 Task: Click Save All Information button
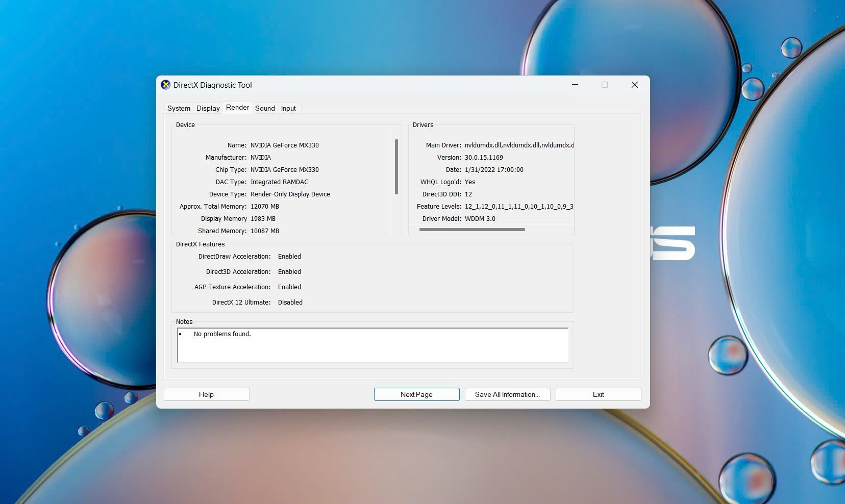click(x=507, y=394)
